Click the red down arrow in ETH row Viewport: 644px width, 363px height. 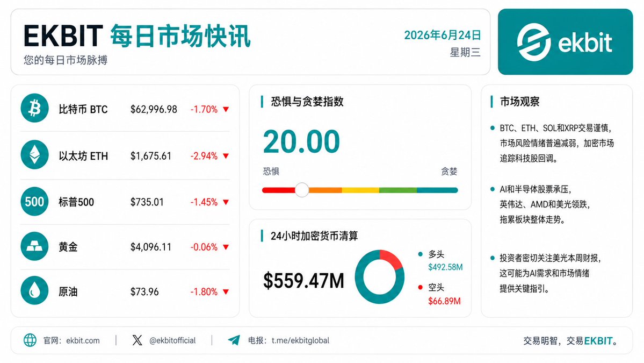[x=226, y=156]
